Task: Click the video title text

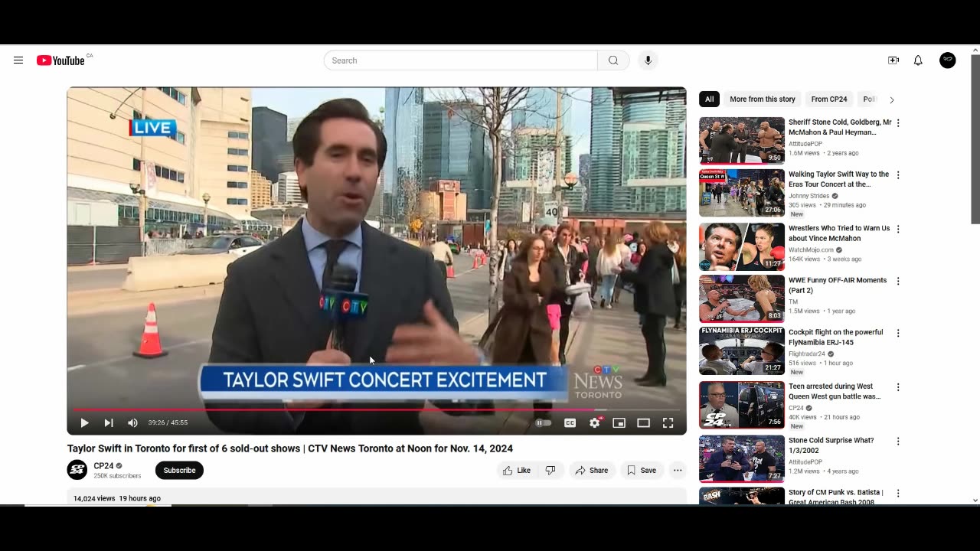Action: pos(290,448)
